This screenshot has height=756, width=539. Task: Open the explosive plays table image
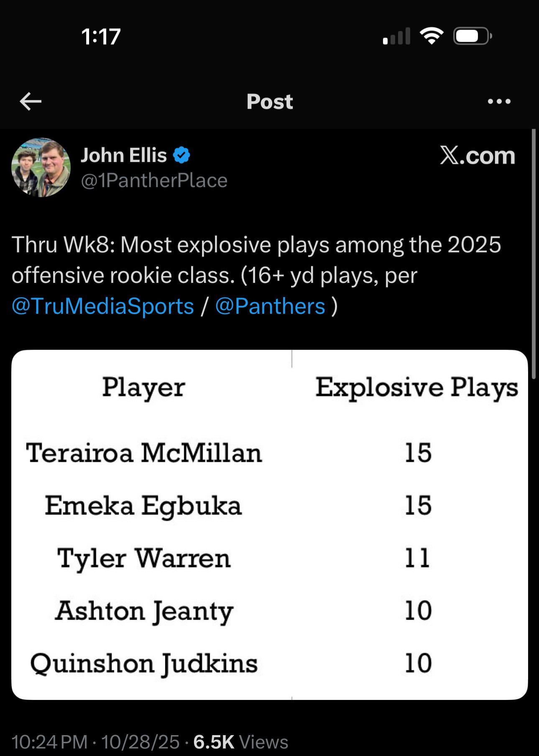270,525
